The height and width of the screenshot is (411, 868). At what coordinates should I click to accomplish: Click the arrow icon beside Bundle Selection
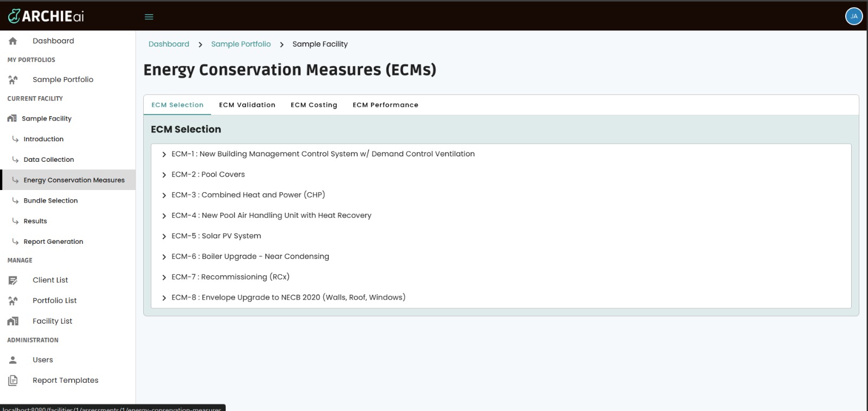[15, 200]
